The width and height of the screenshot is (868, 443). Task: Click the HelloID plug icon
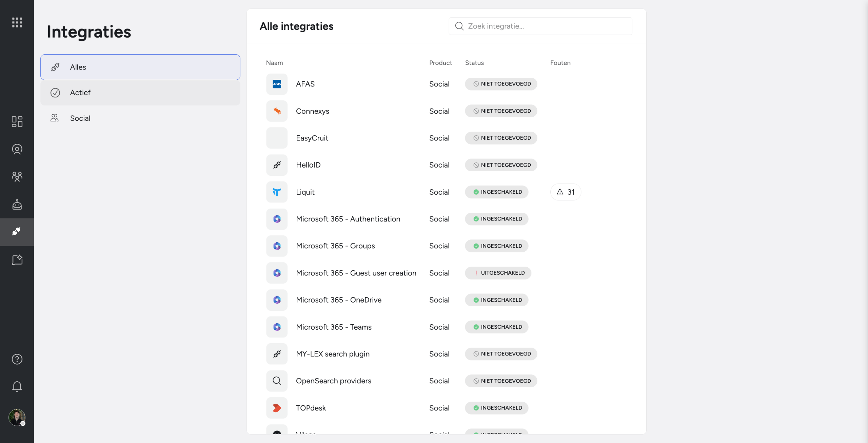click(277, 165)
